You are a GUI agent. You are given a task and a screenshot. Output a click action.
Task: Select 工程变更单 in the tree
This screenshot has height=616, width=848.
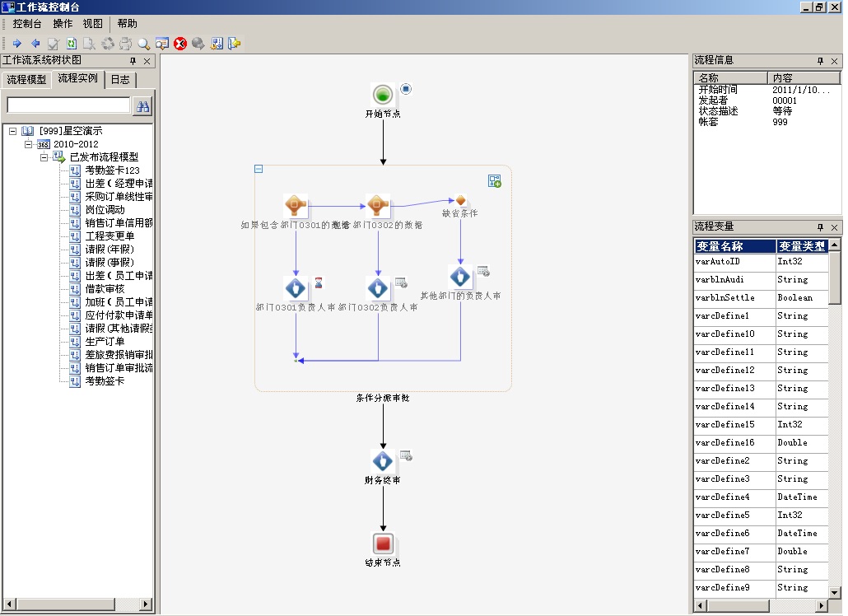[x=109, y=236]
